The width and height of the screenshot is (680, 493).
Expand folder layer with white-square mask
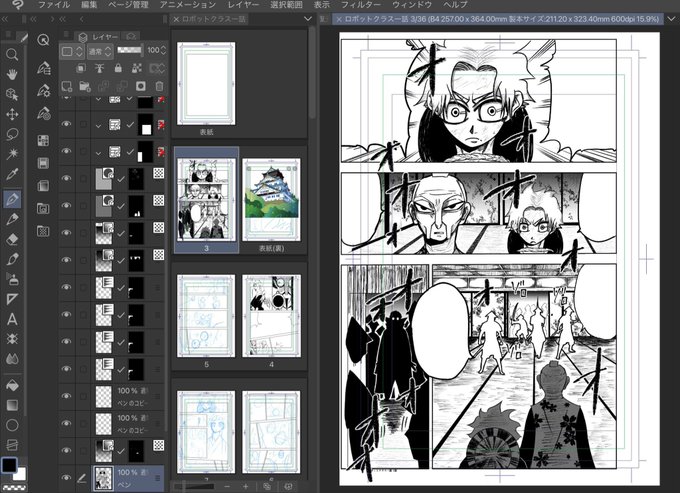(x=98, y=125)
